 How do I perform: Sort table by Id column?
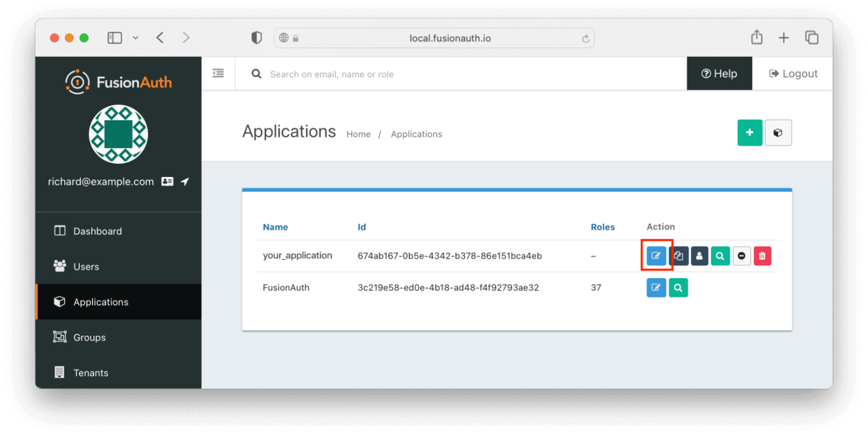361,227
